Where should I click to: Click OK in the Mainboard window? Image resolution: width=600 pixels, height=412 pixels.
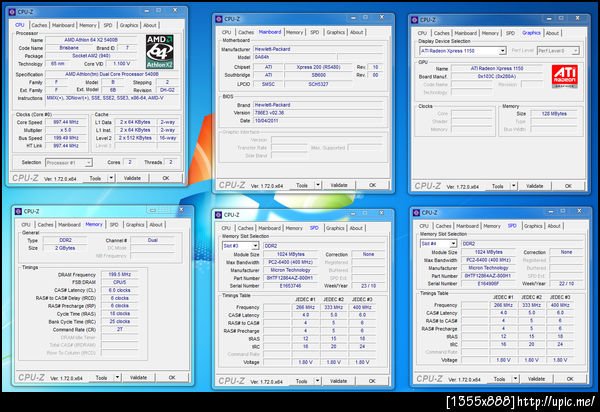tap(372, 185)
